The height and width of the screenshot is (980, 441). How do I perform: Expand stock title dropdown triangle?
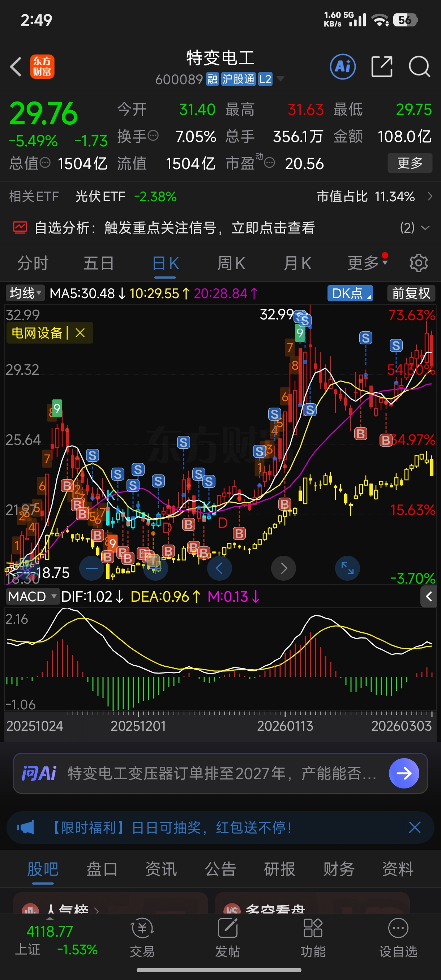[281, 79]
